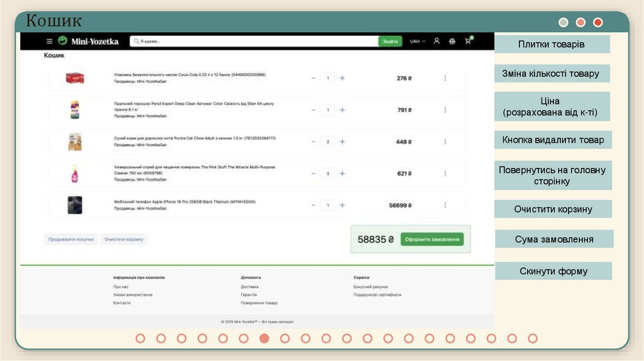Click the iPhone 16 Pro product title
644x361 pixels.
point(184,202)
